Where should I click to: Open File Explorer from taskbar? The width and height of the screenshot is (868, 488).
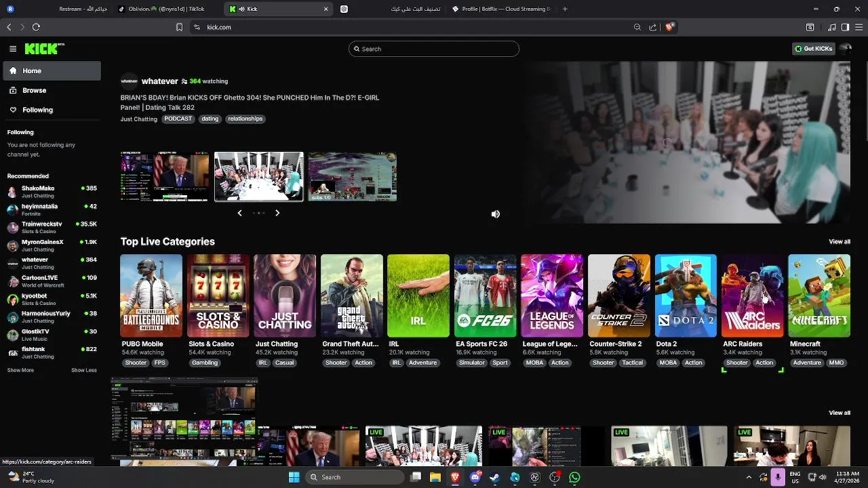[x=435, y=477]
